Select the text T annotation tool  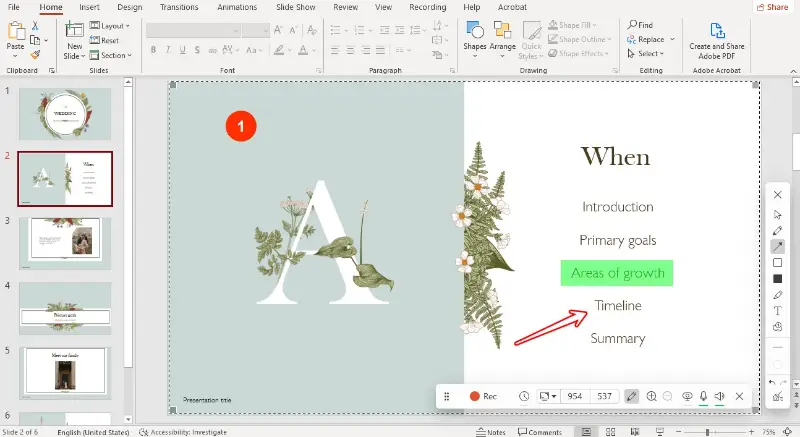(x=778, y=311)
